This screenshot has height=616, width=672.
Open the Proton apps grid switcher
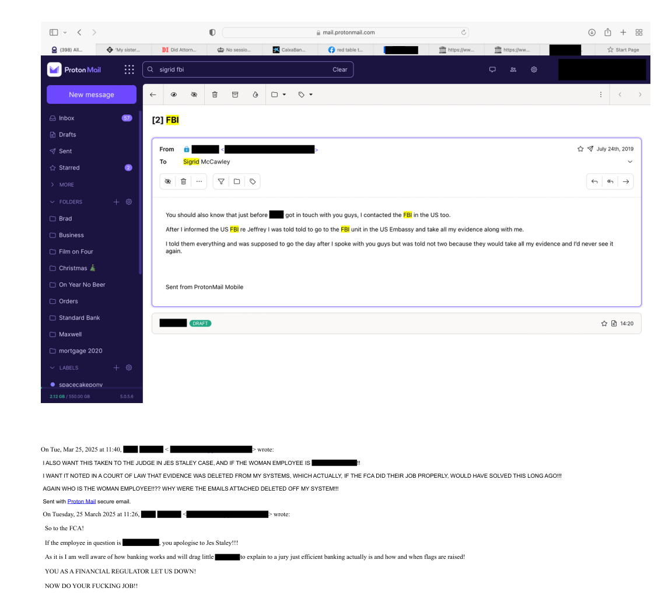pos(129,69)
